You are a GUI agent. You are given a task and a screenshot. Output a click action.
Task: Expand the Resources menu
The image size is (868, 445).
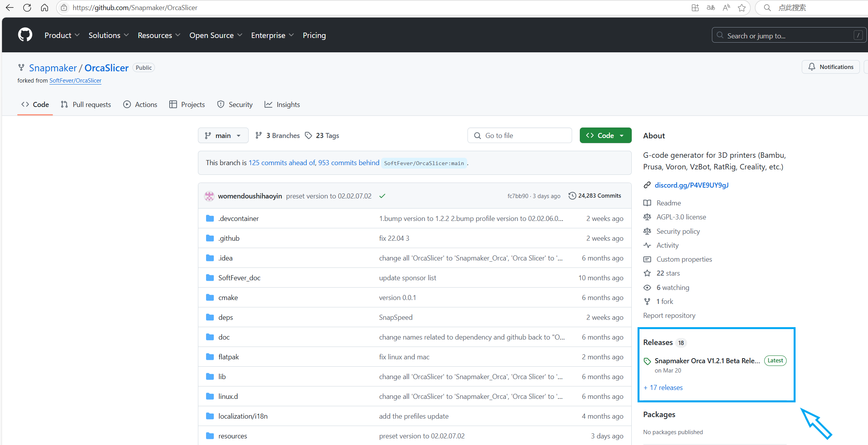159,35
